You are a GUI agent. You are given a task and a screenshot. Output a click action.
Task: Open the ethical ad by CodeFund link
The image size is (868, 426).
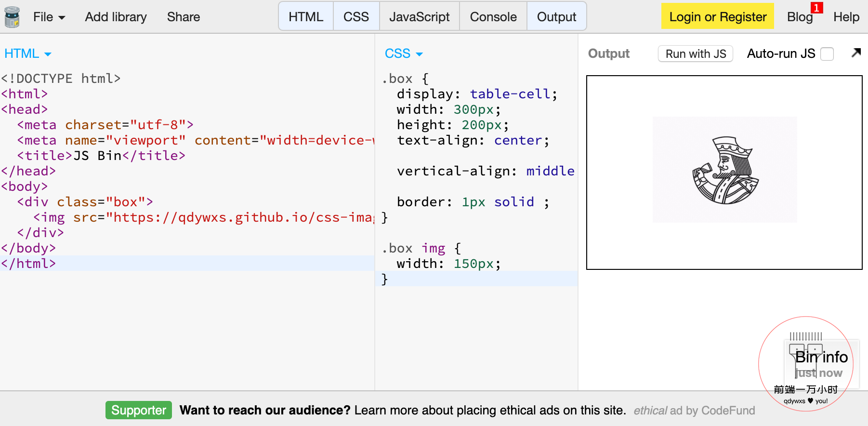[x=694, y=410]
